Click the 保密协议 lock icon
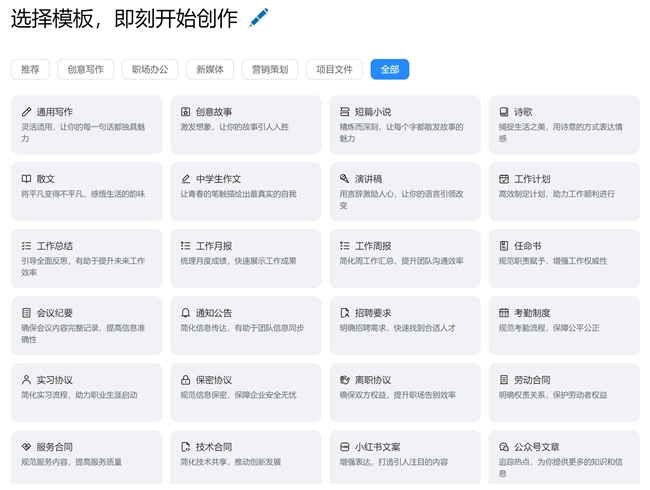Screen dimensions: 650x490 coord(186,380)
